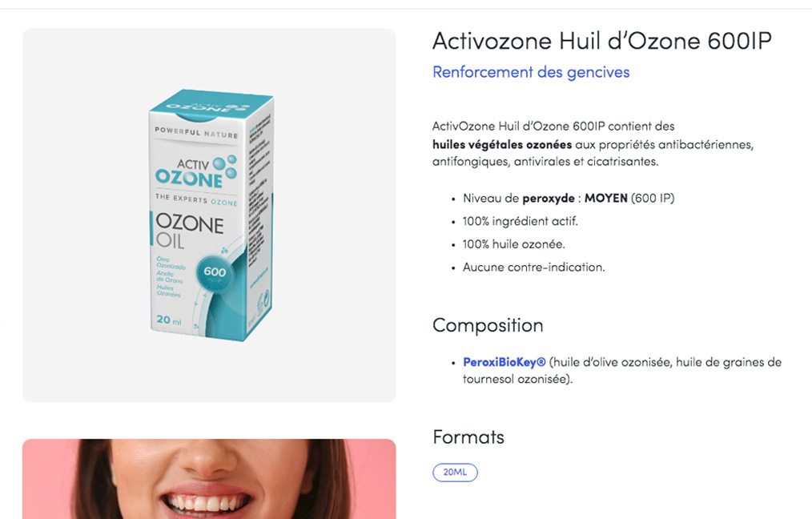The width and height of the screenshot is (812, 519).
Task: Click the large Ozone Oil text on the box
Action: coord(190,231)
